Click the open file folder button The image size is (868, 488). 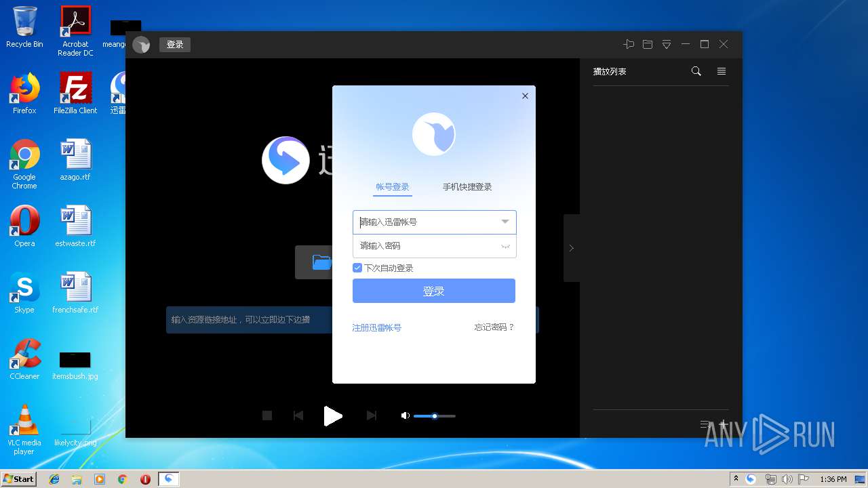coord(315,262)
